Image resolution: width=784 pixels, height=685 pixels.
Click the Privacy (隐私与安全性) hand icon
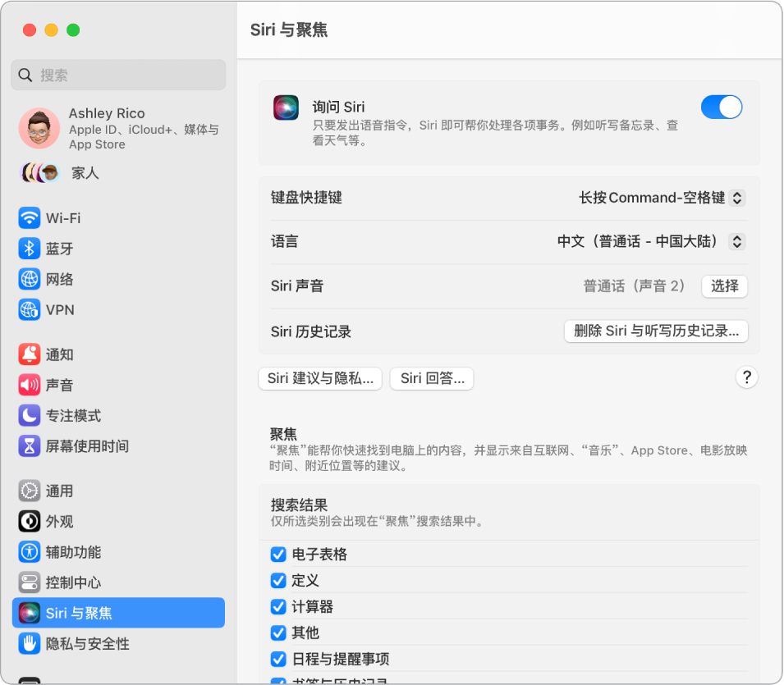pyautogui.click(x=29, y=643)
